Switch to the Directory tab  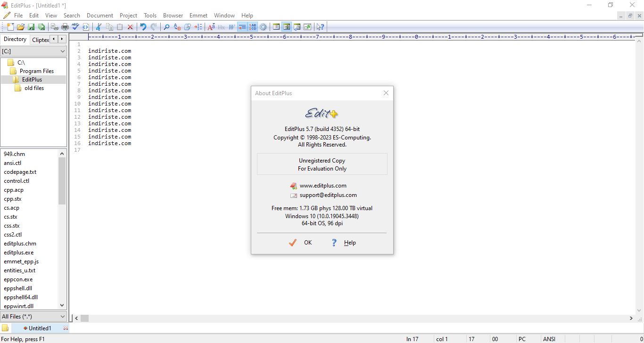click(x=15, y=39)
